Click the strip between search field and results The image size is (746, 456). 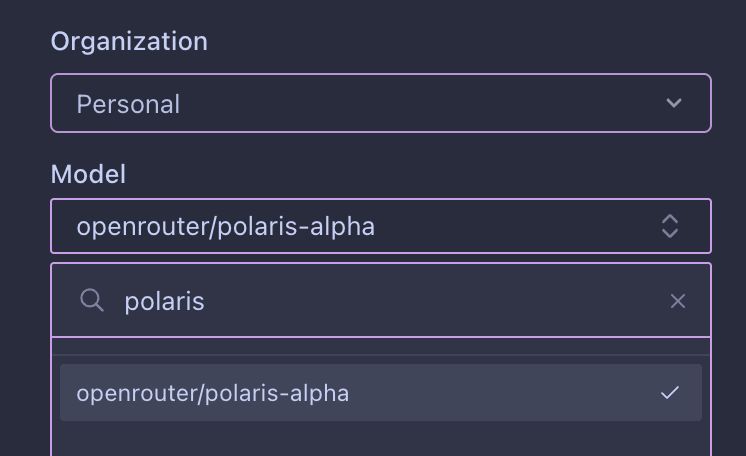point(380,346)
